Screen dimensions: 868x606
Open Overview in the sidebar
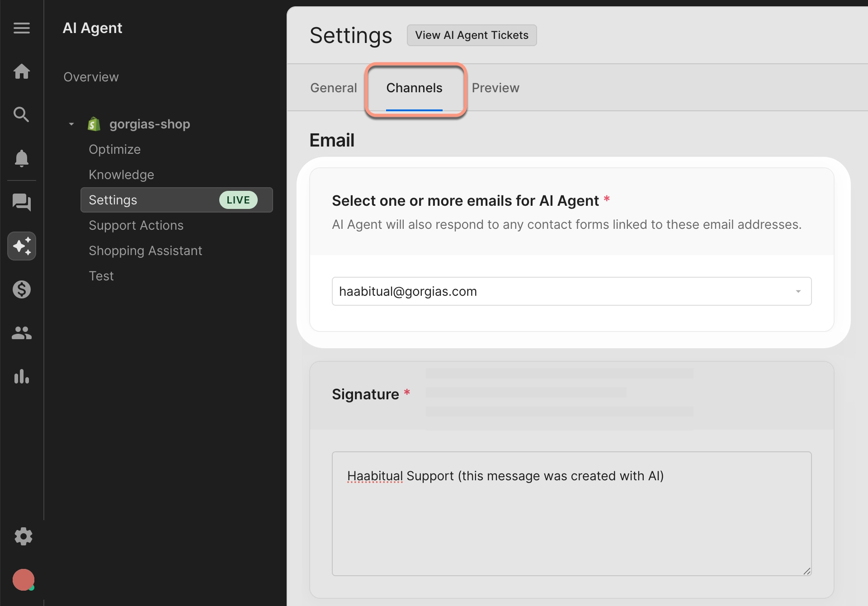tap(91, 77)
